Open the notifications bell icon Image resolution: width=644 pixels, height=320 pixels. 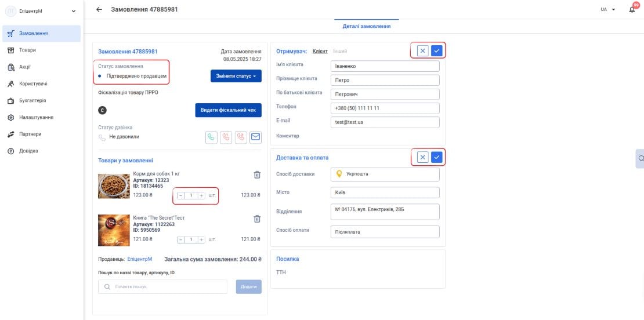tap(632, 9)
